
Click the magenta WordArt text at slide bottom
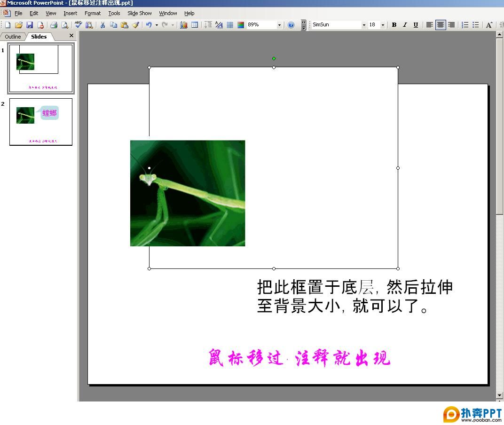point(299,357)
